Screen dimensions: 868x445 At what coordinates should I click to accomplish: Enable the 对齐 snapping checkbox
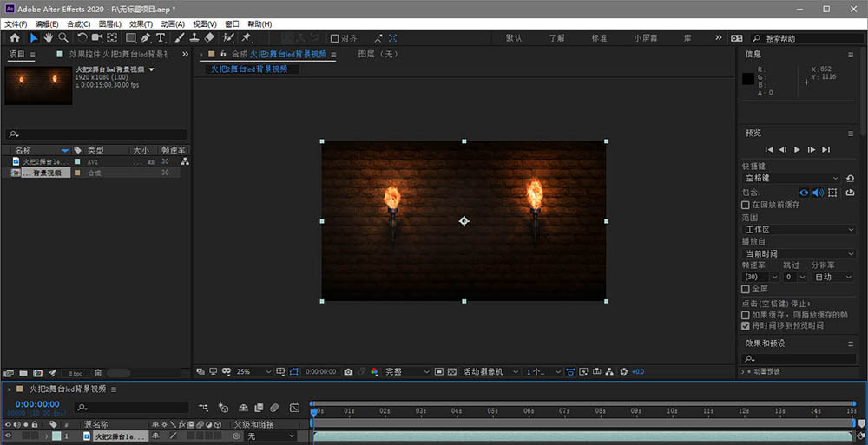[335, 38]
